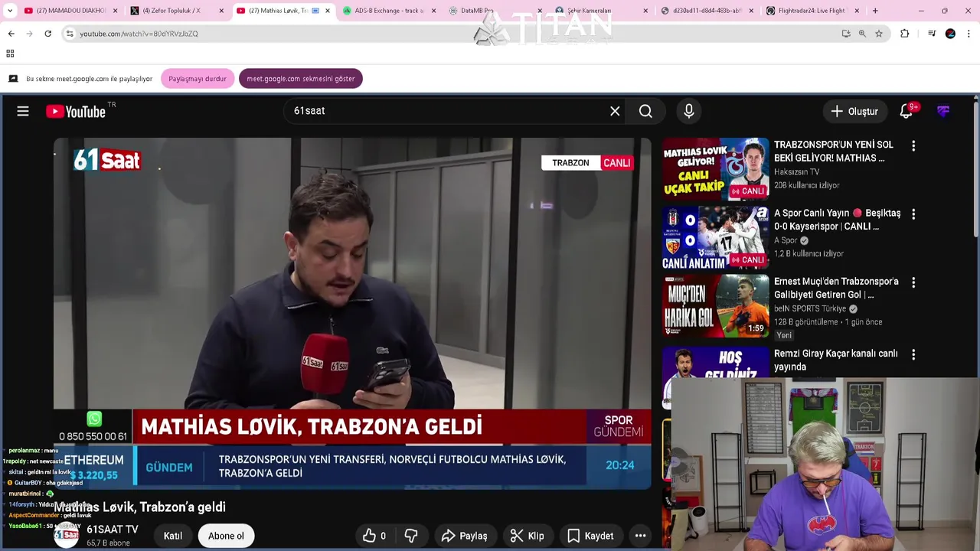
Task: Go forward in browser history
Action: click(x=29, y=34)
